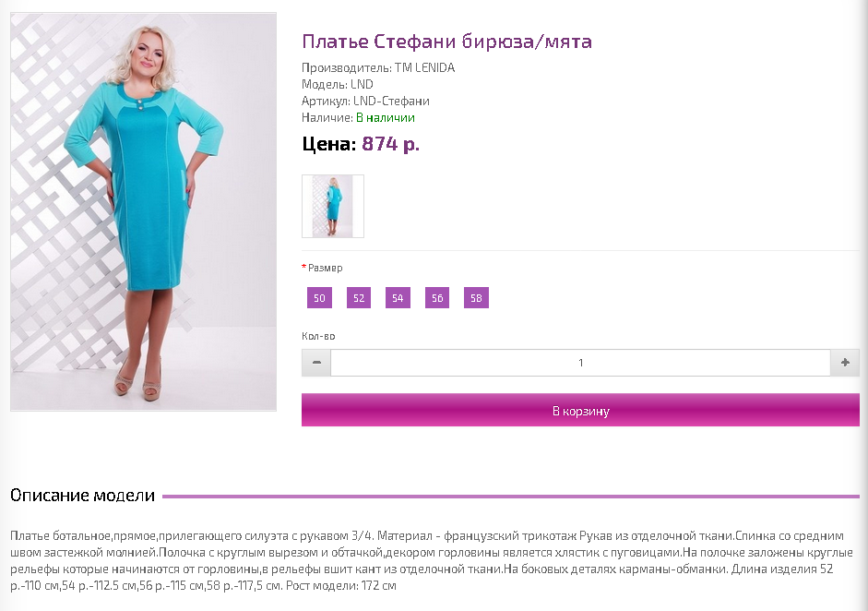Choose size 52 option
This screenshot has width=868, height=611.
click(359, 298)
